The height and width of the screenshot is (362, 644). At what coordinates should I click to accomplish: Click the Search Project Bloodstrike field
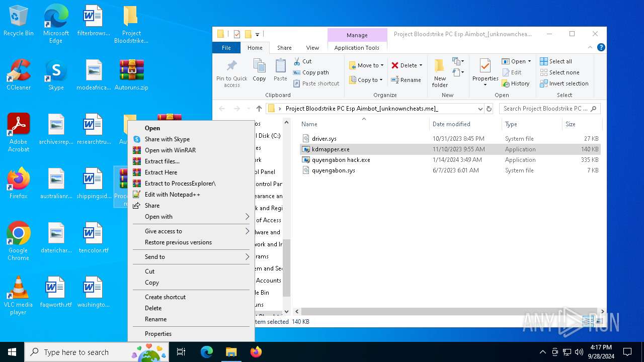pyautogui.click(x=549, y=109)
